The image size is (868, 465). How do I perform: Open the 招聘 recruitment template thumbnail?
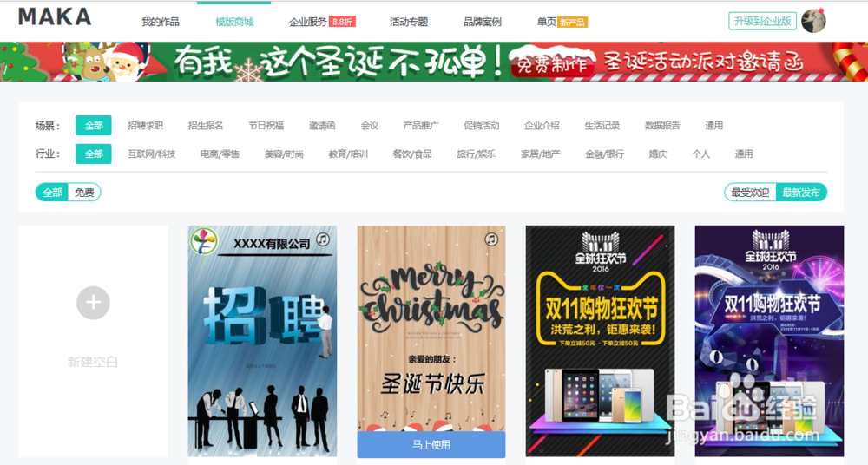262,341
